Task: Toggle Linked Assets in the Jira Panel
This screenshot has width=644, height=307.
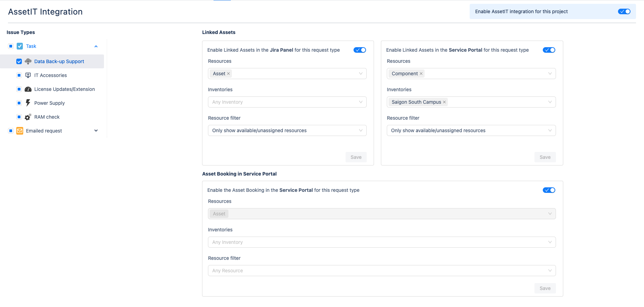Action: tap(359, 50)
